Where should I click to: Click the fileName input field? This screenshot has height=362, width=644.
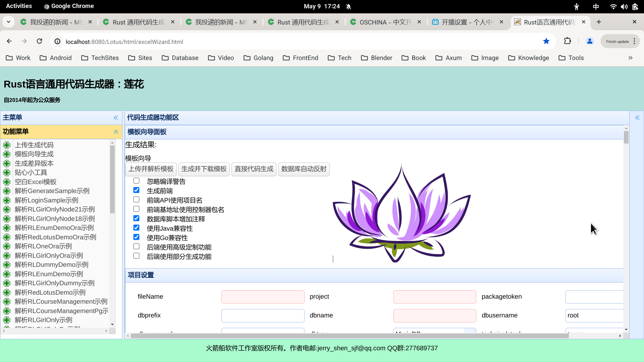262,296
